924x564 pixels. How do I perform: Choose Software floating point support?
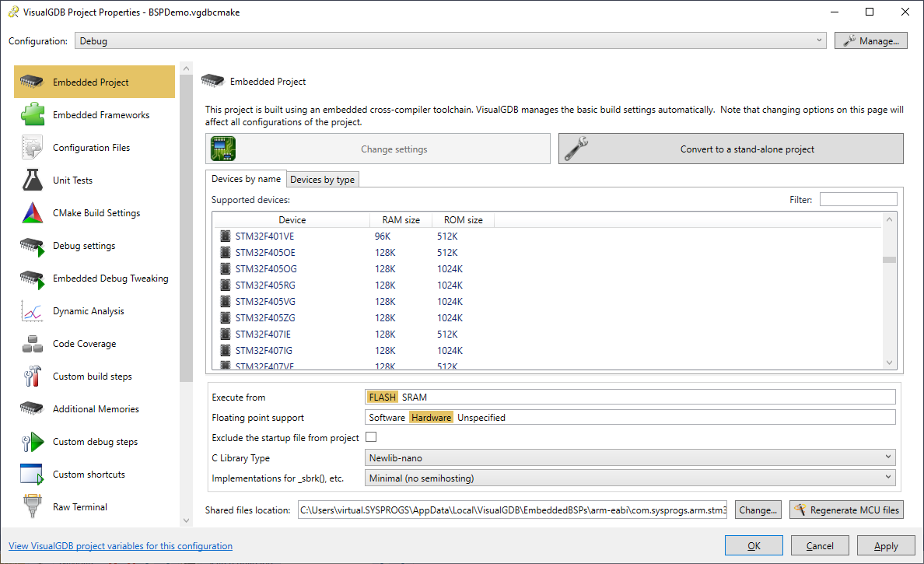(x=387, y=417)
